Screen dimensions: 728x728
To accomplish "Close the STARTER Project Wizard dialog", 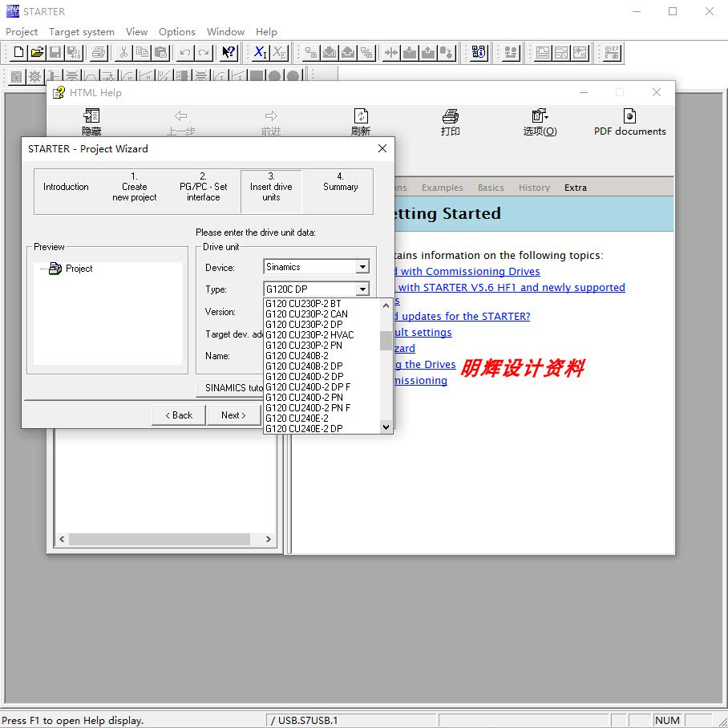I will tap(382, 148).
